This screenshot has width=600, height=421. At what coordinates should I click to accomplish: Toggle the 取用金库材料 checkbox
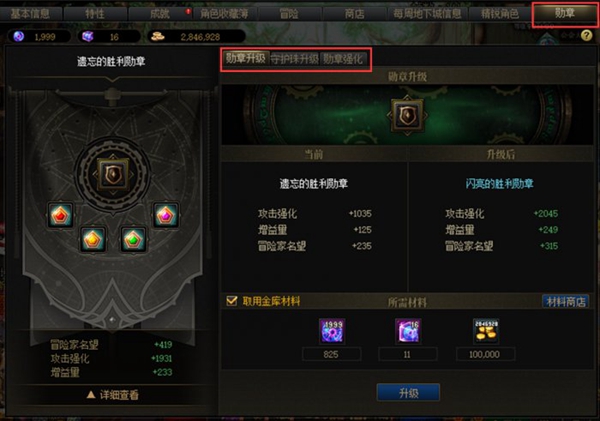pyautogui.click(x=232, y=301)
